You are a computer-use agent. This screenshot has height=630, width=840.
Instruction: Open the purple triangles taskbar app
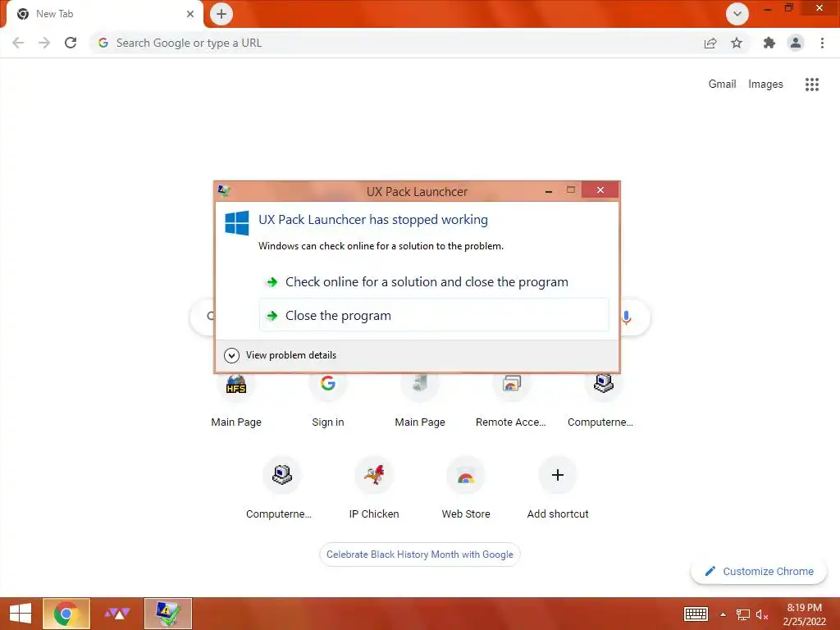116,614
